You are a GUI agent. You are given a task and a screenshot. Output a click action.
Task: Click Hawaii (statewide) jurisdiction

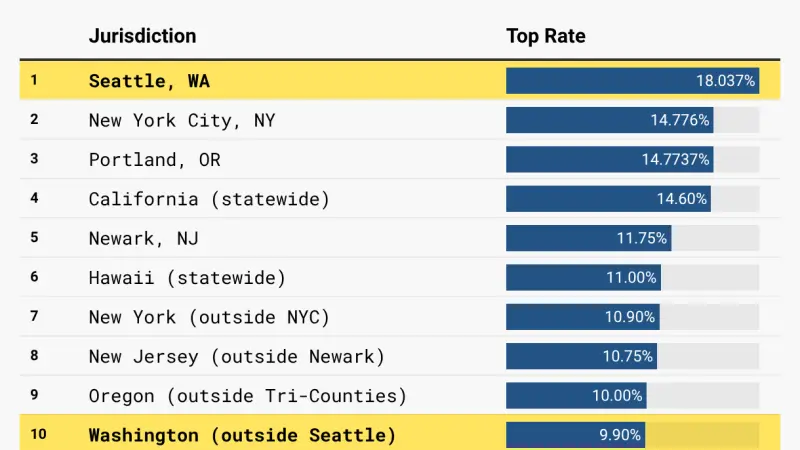coord(187,277)
